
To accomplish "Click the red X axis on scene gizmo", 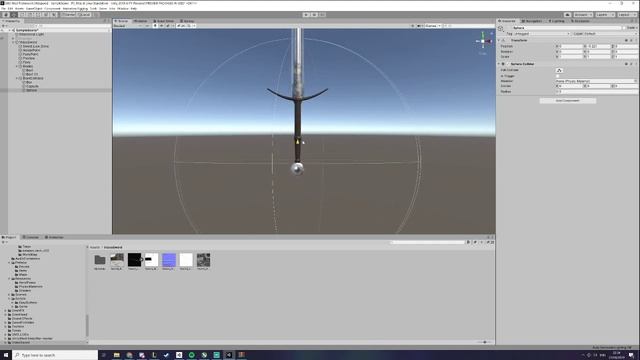I will 489,41.
